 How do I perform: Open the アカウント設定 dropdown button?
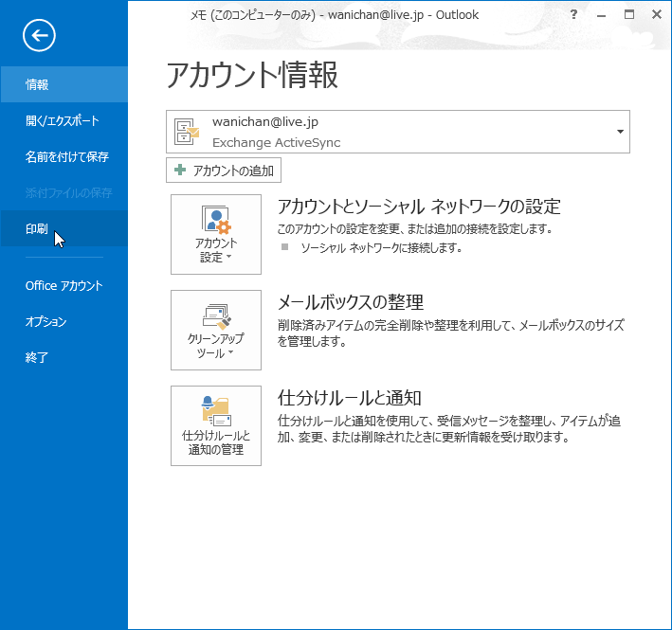point(215,234)
